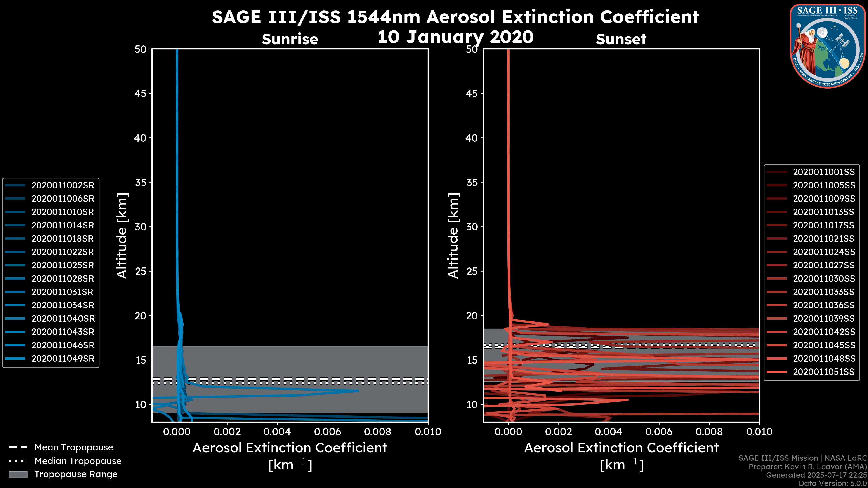The height and width of the screenshot is (488, 868).
Task: Click the Tropopause Range gray swatch
Action: click(18, 474)
